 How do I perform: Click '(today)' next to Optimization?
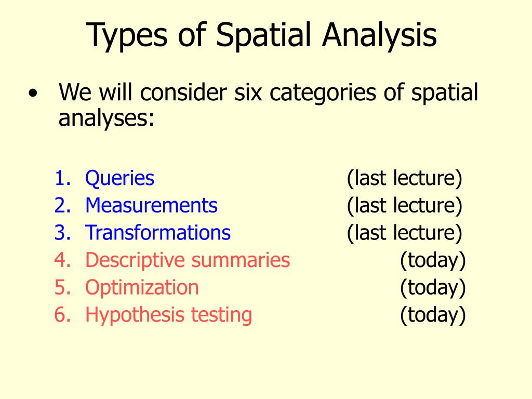(x=433, y=288)
